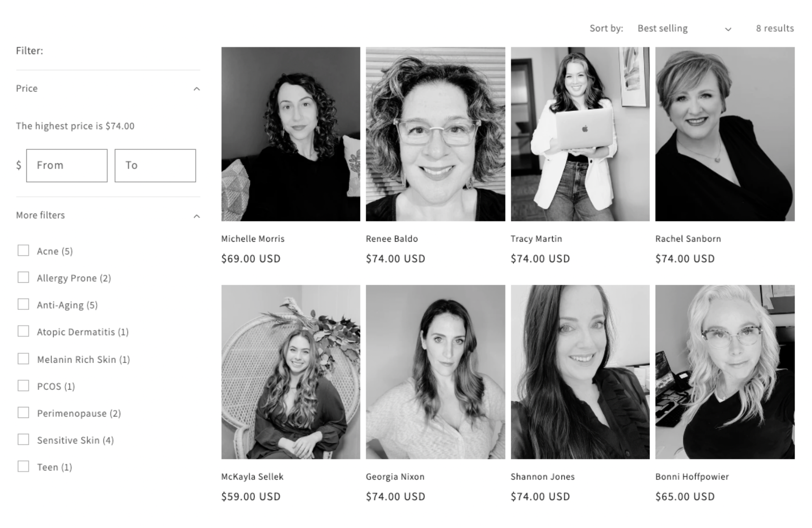Click the price From input field
The image size is (812, 528).
(x=67, y=165)
